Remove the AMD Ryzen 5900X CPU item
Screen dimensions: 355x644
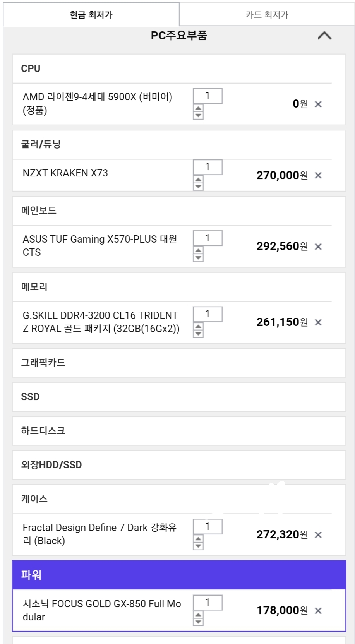click(x=318, y=104)
